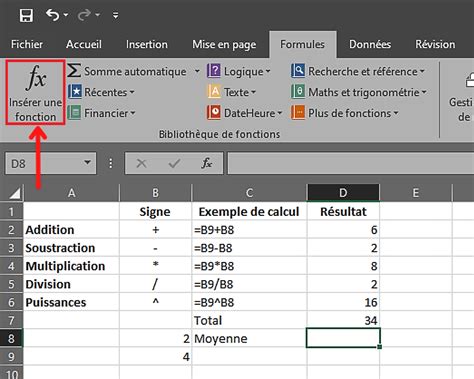Viewport: 474px width, 379px height.
Task: Click the result cell showing 34
Action: 343,320
